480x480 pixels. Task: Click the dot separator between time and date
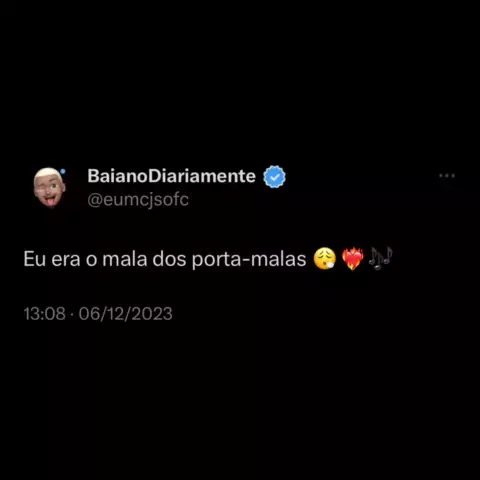point(72,314)
